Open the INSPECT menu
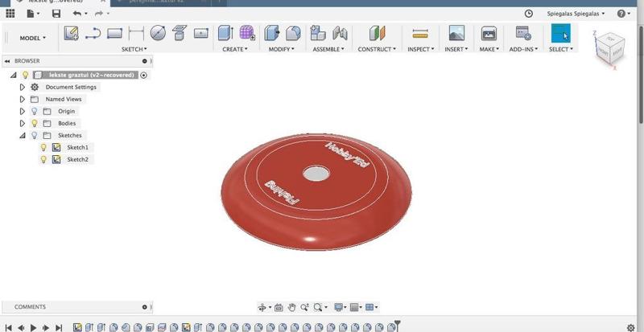 (419, 49)
